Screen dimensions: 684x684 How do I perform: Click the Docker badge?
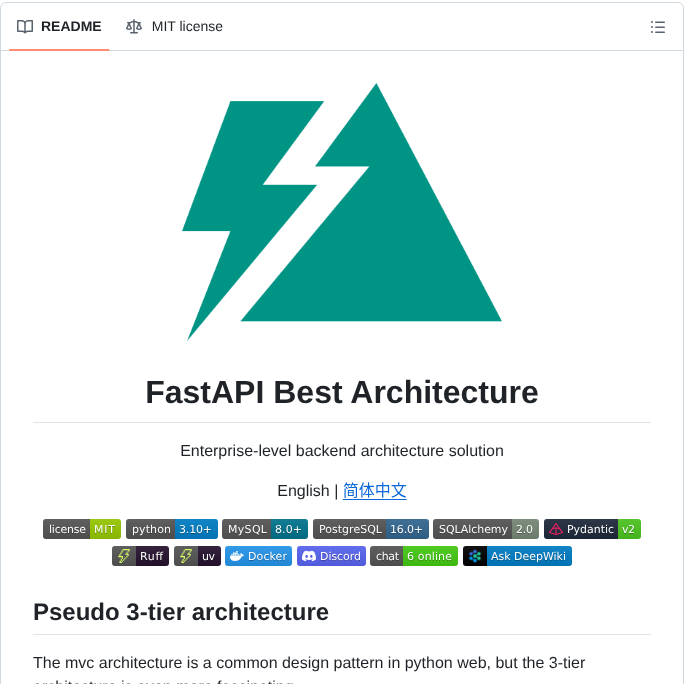259,556
